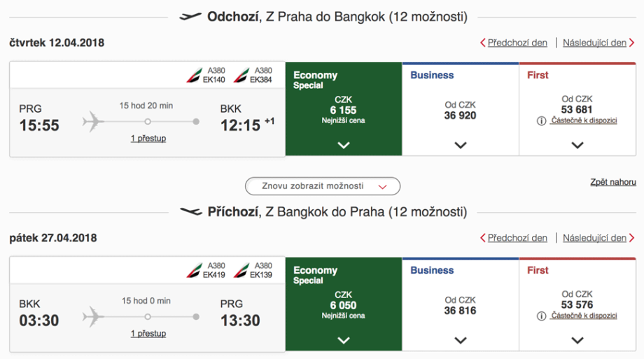Expand outbound Business fare 36 920
This screenshot has width=644, height=359.
tap(460, 146)
